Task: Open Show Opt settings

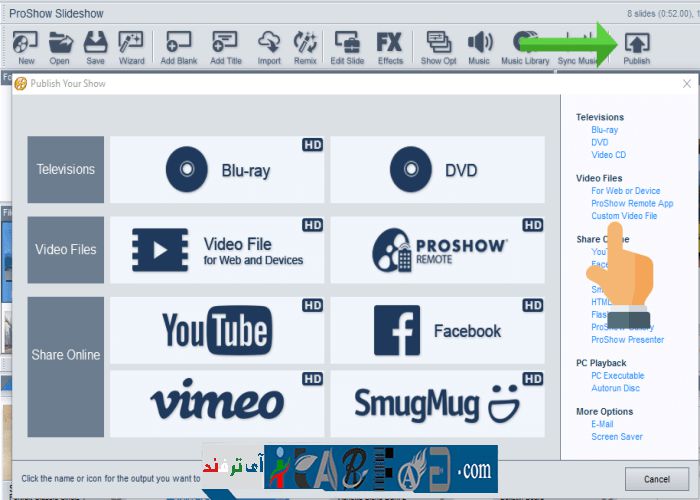Action: pyautogui.click(x=438, y=46)
